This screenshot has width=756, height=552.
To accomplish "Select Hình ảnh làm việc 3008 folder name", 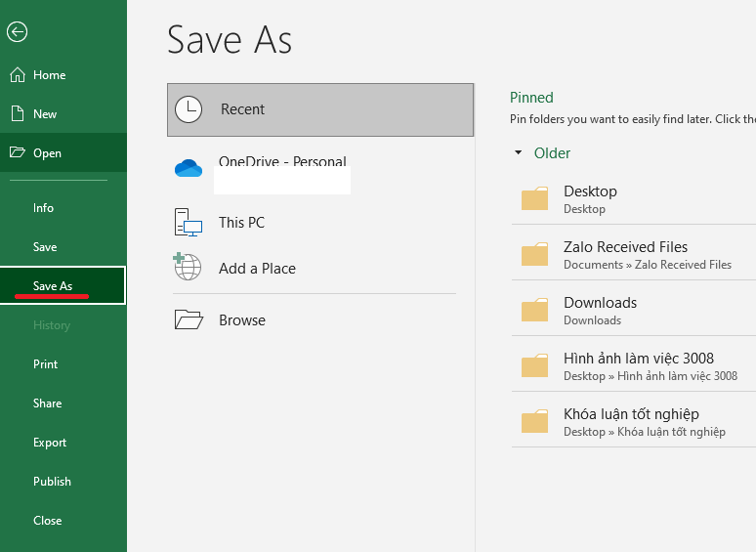I will point(639,359).
